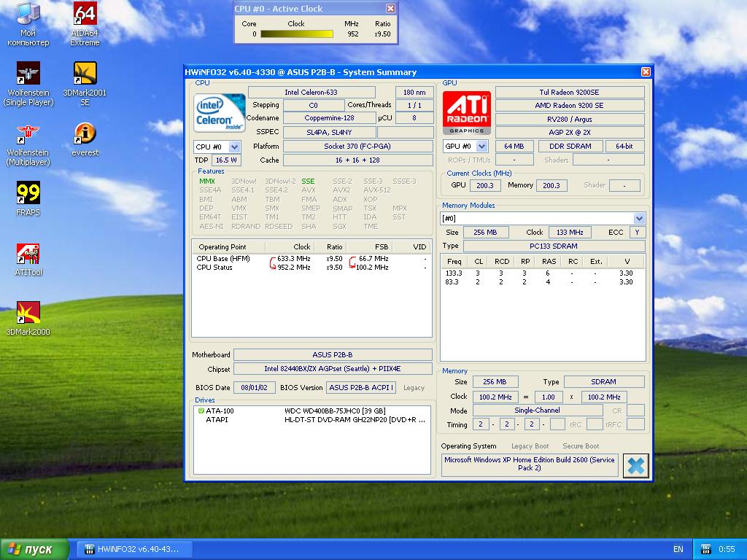The height and width of the screenshot is (560, 747).
Task: Select the Wolfenstein (Multiplayer) shortcut
Action: [28, 144]
